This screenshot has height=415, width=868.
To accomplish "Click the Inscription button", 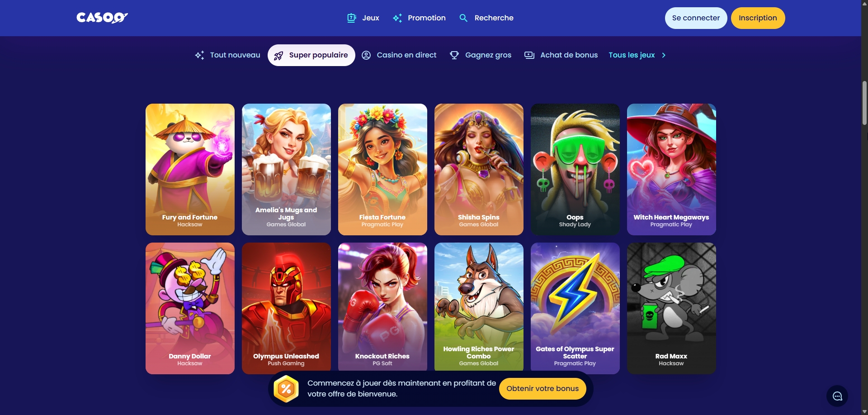I will coord(758,18).
